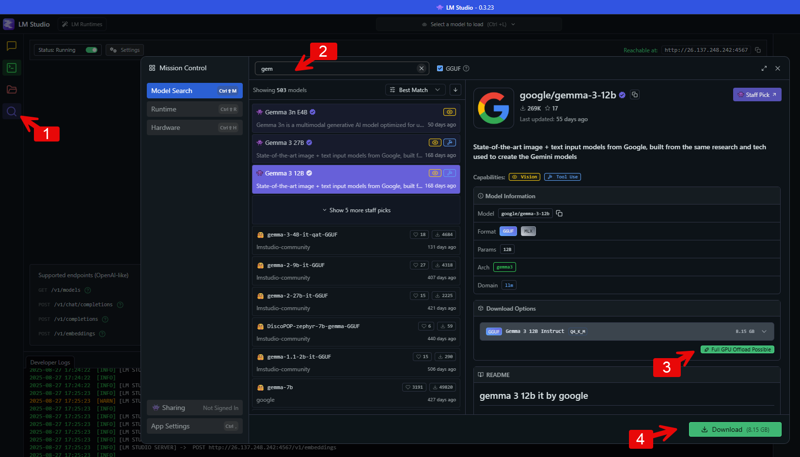The width and height of the screenshot is (800, 457).
Task: Open the Developer Logs tab
Action: point(50,362)
